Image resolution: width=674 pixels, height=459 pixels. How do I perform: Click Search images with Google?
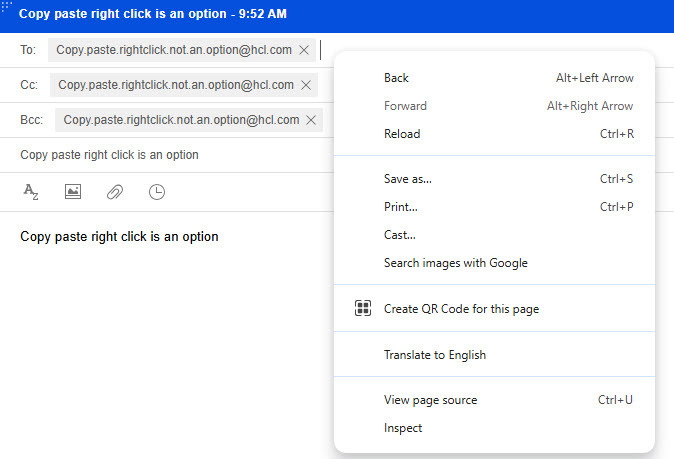[455, 263]
